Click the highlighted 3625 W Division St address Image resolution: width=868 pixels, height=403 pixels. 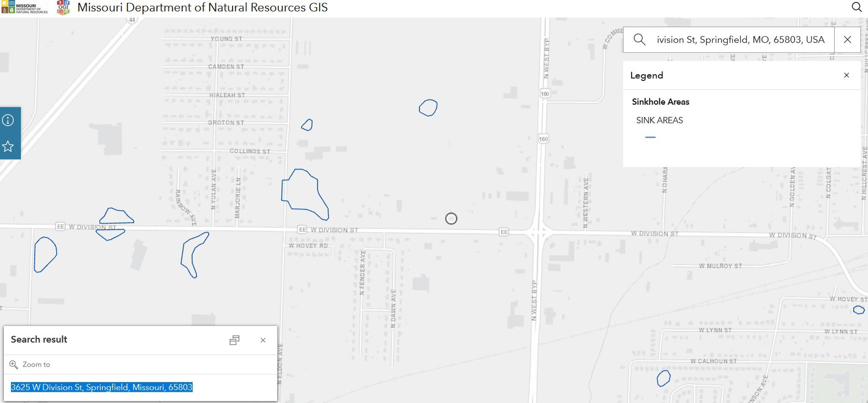[x=102, y=387]
